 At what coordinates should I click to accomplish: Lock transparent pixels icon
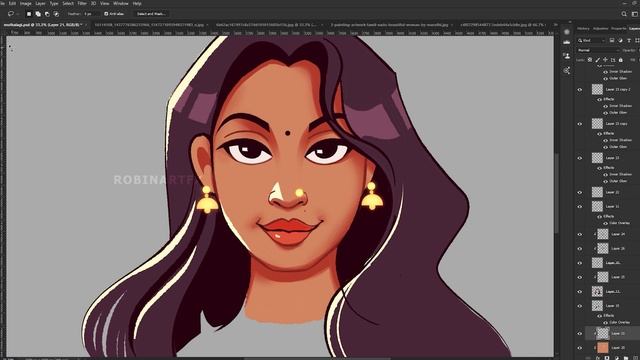tap(590, 60)
